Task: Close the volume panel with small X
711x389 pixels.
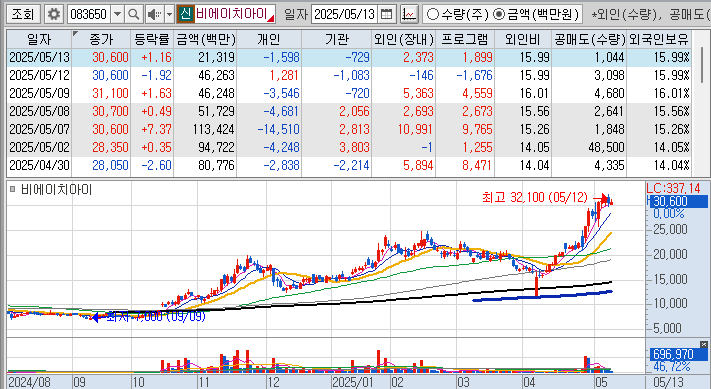Action: point(704,345)
